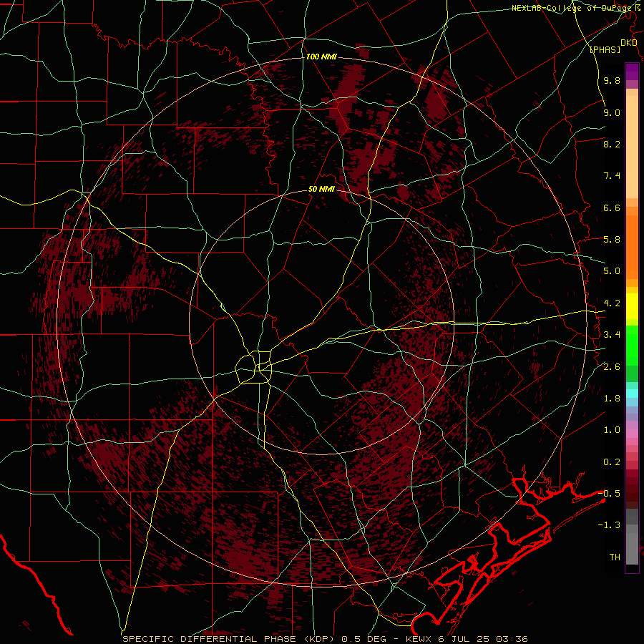Viewport: 644px width, 644px height.
Task: Click the 50 NMI range ring label
Action: 321,189
